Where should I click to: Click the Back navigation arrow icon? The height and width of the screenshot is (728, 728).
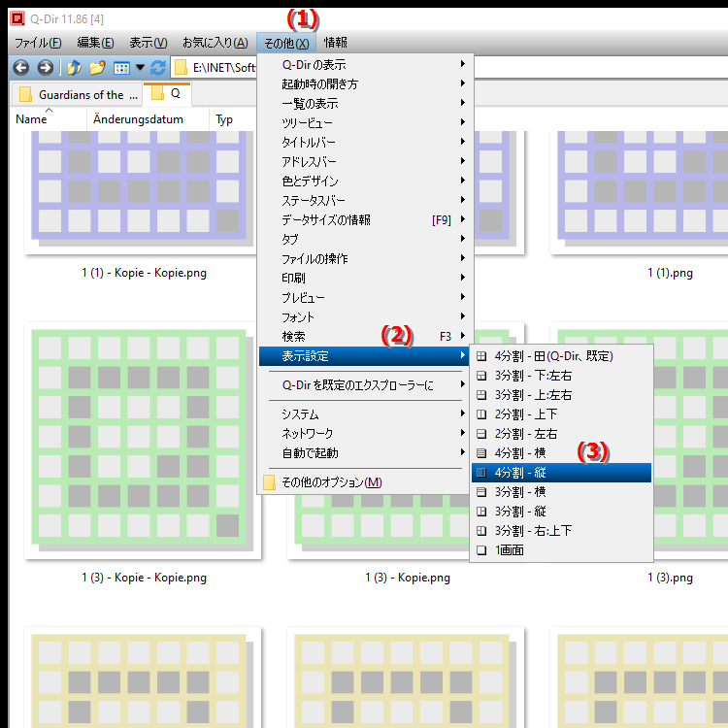tap(21, 68)
